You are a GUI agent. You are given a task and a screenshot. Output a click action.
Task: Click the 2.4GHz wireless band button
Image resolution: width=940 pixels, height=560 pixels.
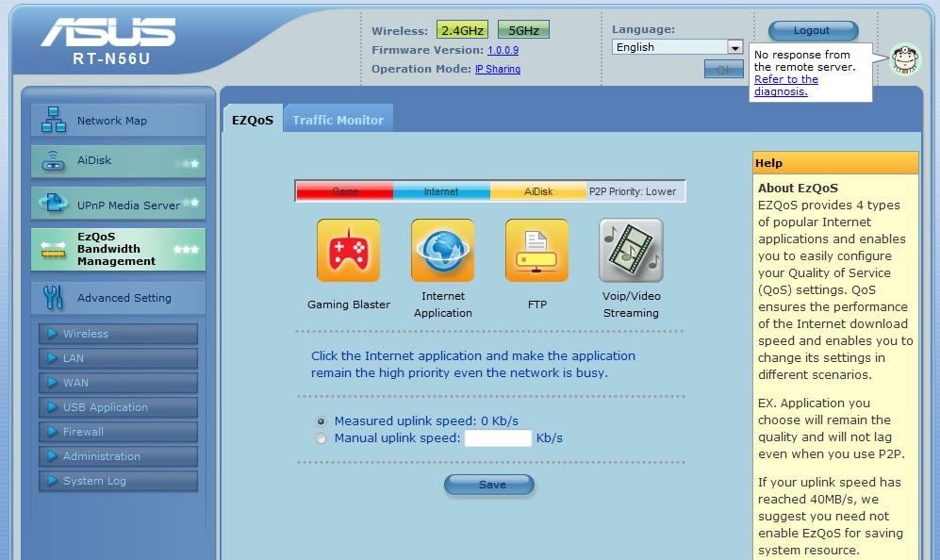[462, 30]
